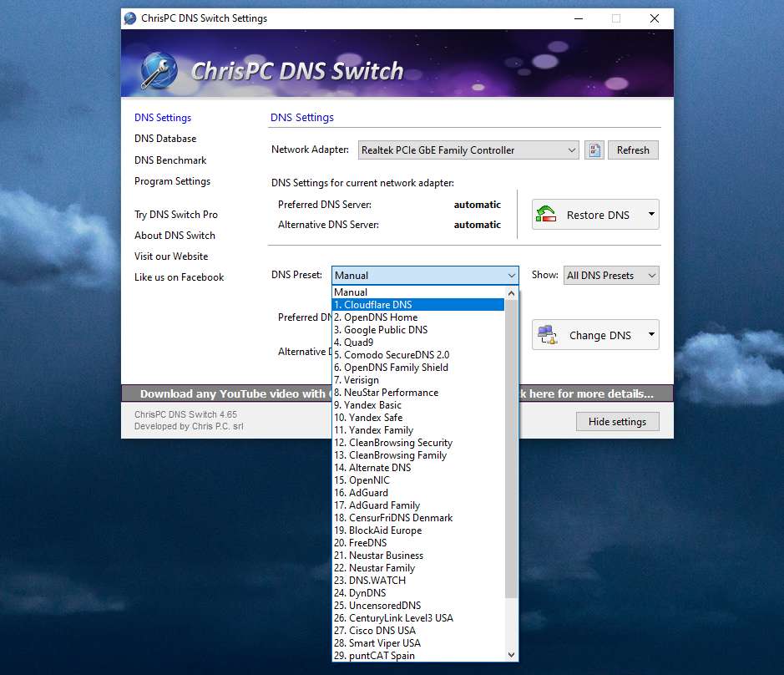Viewport: 784px width, 675px height.
Task: Select 11. Yandex Family preset
Action: tap(418, 430)
